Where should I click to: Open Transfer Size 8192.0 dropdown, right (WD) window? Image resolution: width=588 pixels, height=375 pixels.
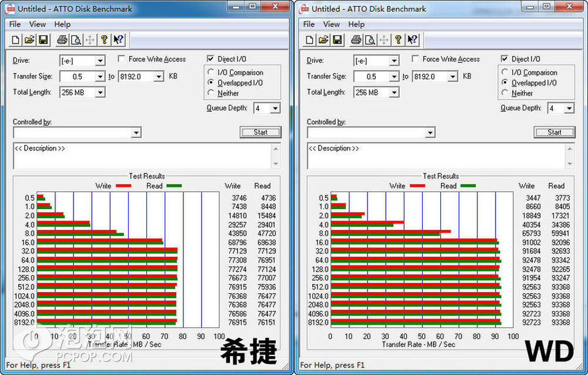coord(453,77)
